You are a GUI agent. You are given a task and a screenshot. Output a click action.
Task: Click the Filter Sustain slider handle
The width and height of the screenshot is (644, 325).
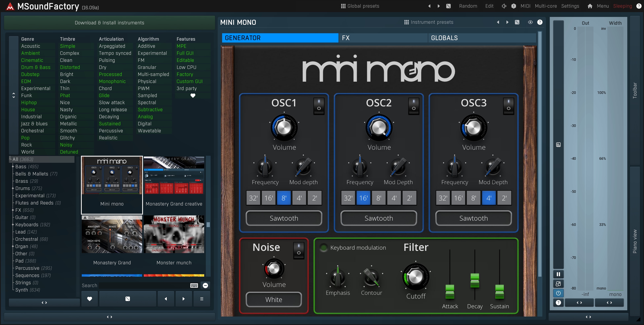(499, 292)
